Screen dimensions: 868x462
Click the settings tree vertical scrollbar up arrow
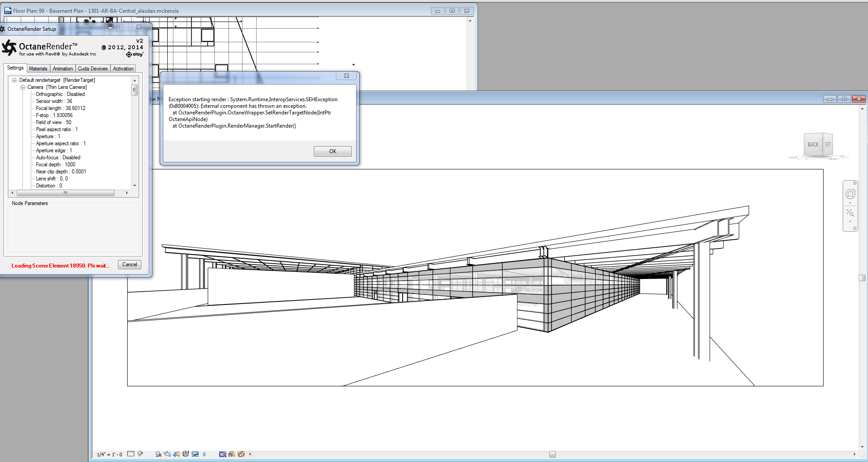(x=135, y=81)
